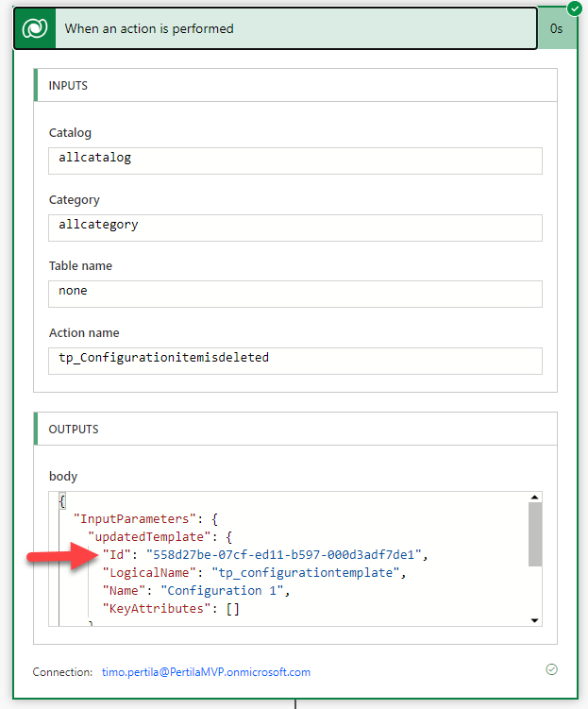Click the Catalog field with allcatalog
The height and width of the screenshot is (709, 588).
point(294,160)
